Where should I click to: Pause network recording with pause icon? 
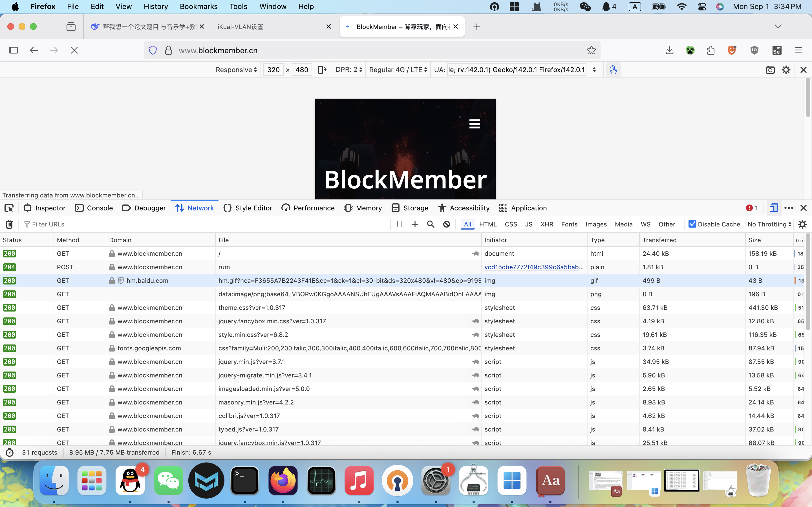(x=399, y=224)
